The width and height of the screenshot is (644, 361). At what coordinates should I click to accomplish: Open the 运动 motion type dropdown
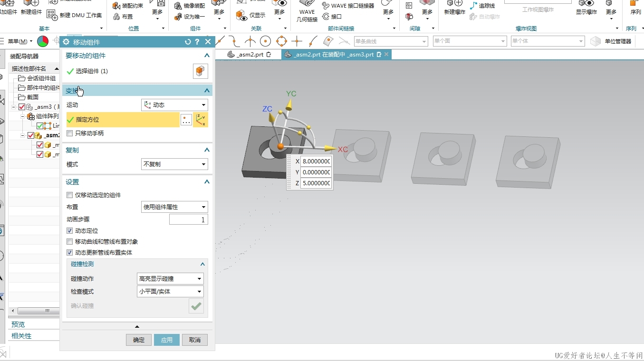(x=174, y=105)
